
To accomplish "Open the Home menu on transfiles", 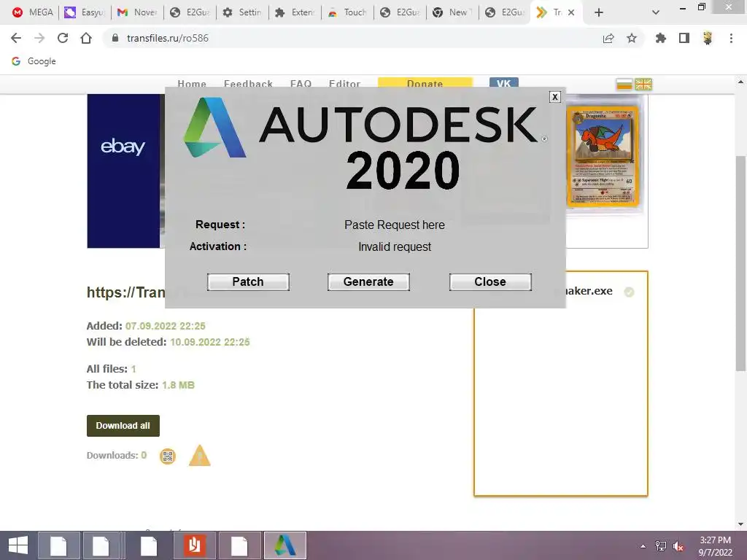I will click(192, 85).
